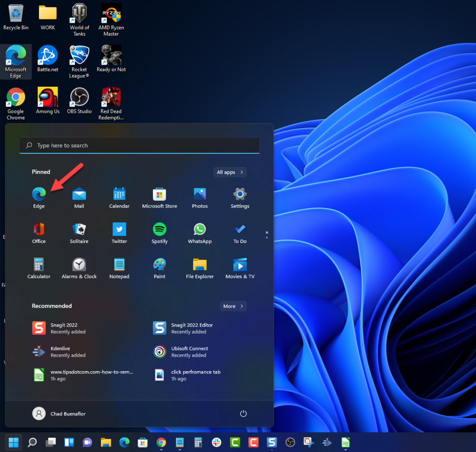Launch Calculator from pinned apps
This screenshot has width=476, height=452.
pos(39,268)
